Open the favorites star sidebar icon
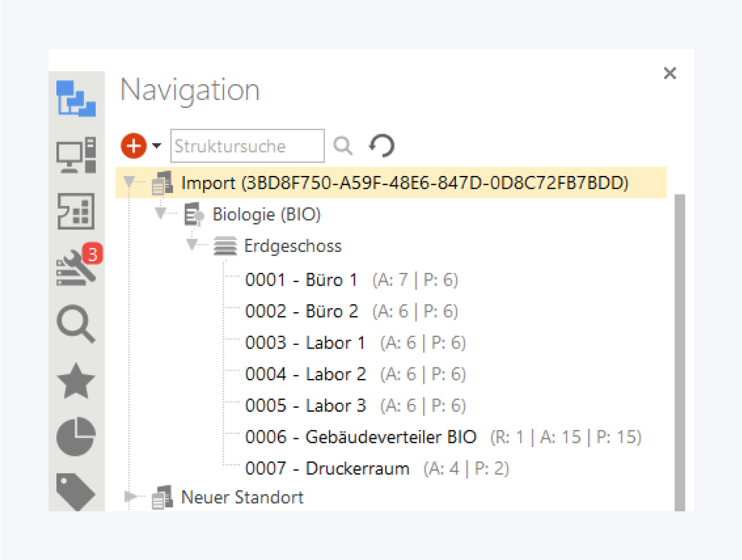742x560 pixels. tap(76, 381)
